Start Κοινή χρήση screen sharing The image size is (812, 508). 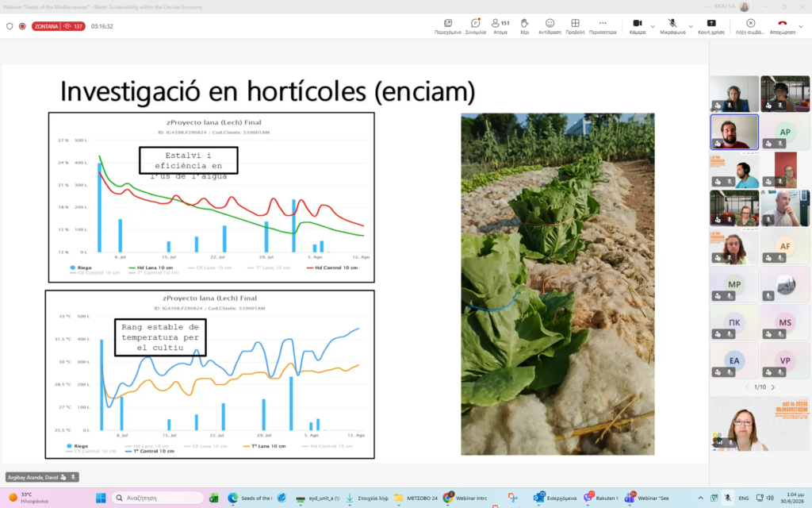pyautogui.click(x=711, y=26)
